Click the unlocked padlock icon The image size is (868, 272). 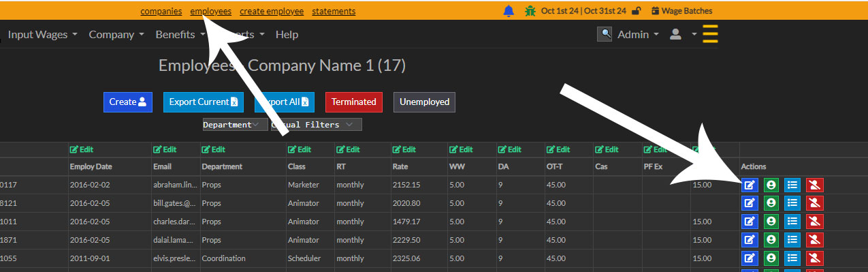click(x=636, y=11)
